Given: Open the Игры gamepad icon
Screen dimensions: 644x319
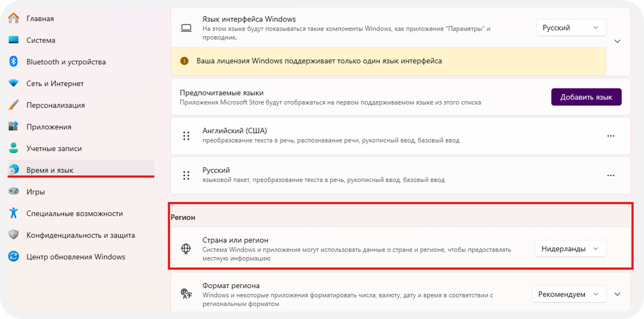Looking at the screenshot, I should pos(13,191).
